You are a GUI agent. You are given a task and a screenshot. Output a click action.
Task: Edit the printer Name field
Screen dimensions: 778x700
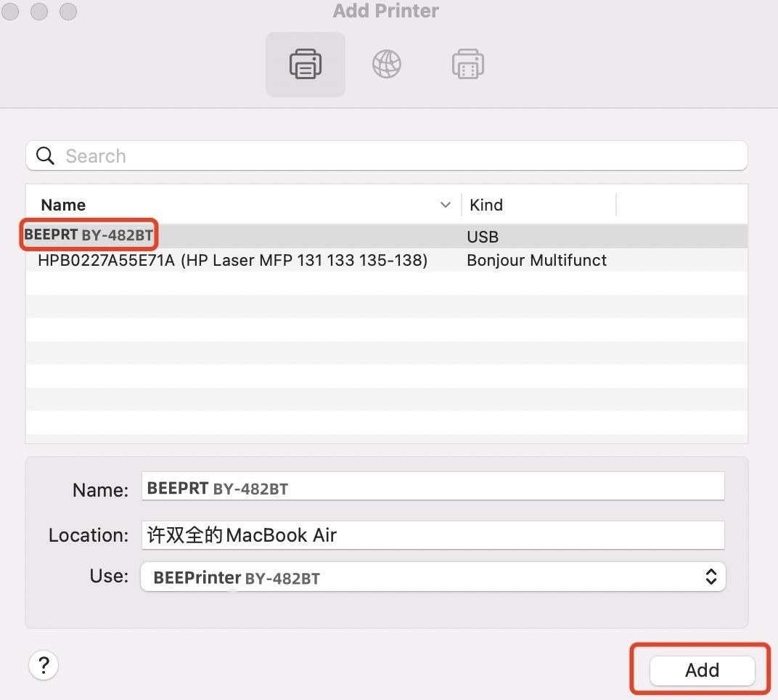433,487
